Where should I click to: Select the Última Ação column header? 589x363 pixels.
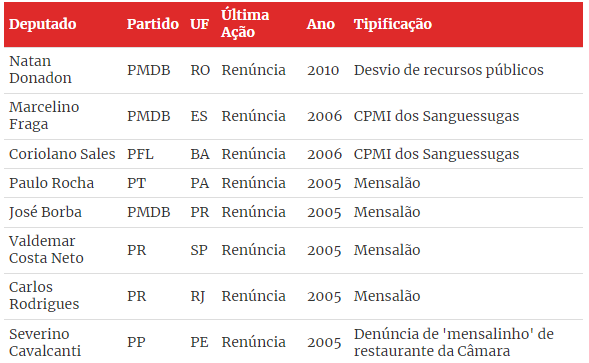(x=245, y=23)
